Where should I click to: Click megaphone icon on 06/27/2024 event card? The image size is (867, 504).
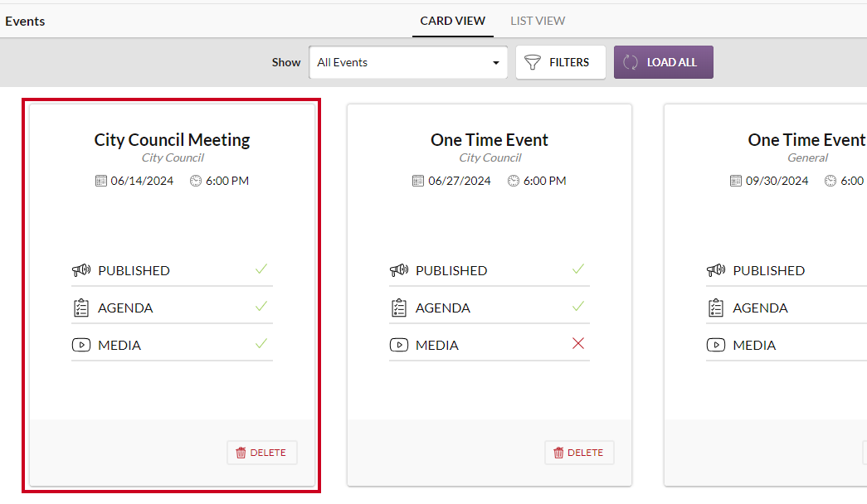click(399, 270)
